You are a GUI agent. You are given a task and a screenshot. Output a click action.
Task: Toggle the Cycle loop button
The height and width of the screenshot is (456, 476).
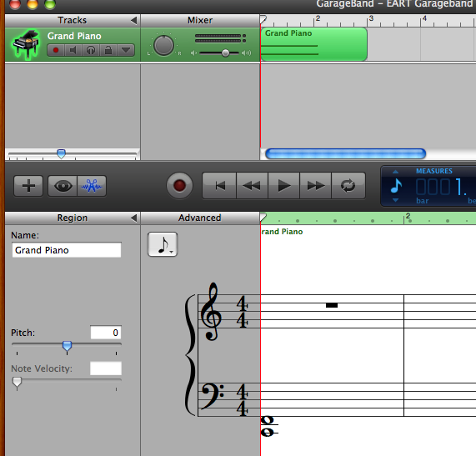[348, 186]
